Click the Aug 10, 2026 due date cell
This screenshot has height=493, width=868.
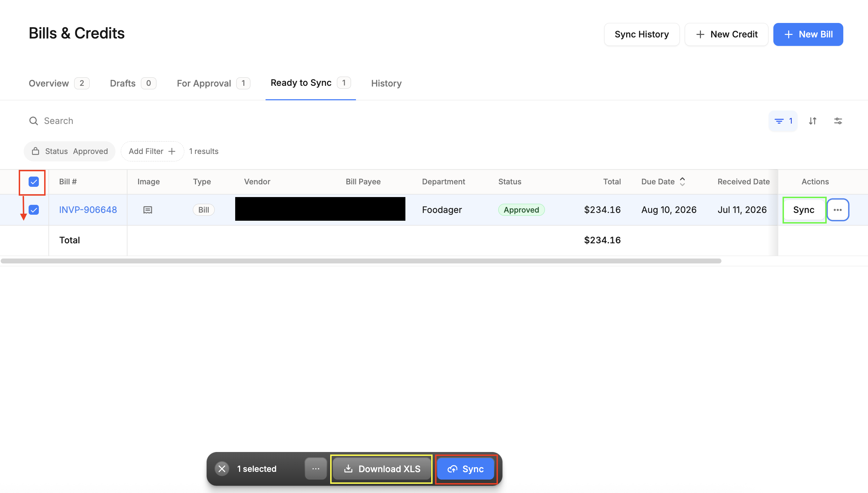(669, 210)
